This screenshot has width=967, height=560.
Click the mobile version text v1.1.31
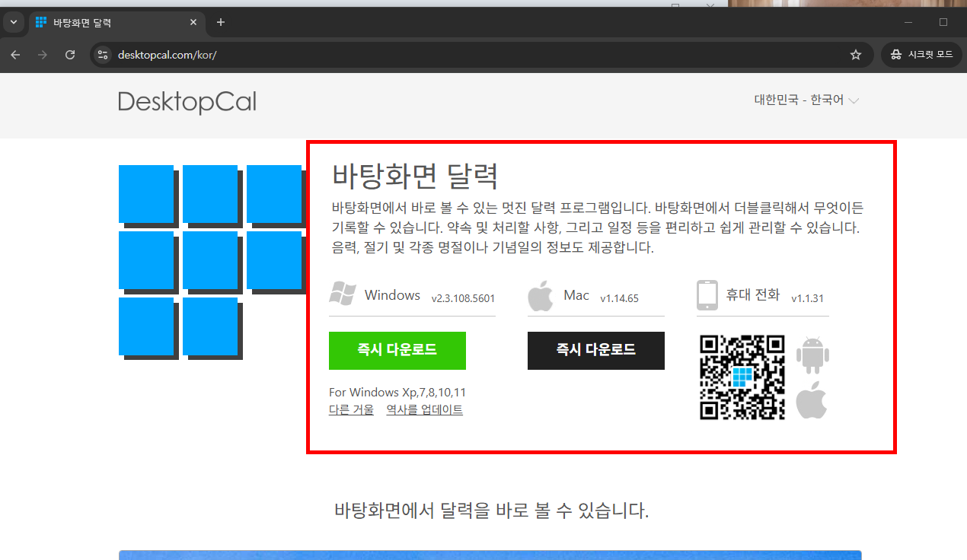point(807,298)
